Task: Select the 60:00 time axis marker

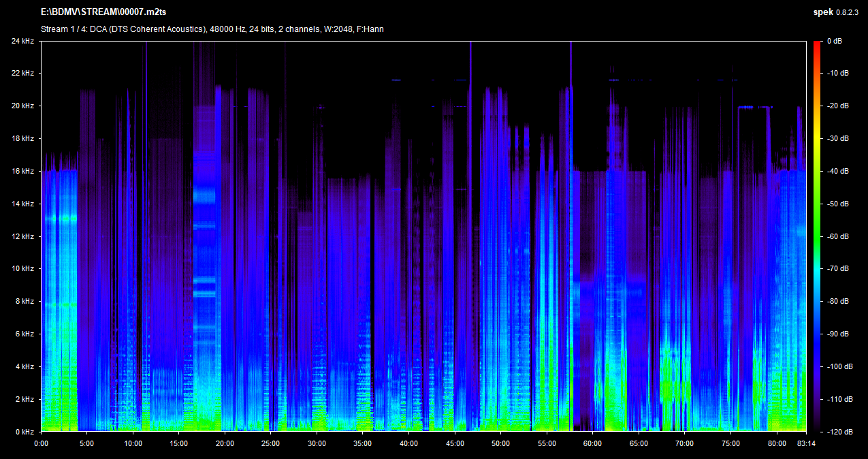Action: pyautogui.click(x=592, y=443)
